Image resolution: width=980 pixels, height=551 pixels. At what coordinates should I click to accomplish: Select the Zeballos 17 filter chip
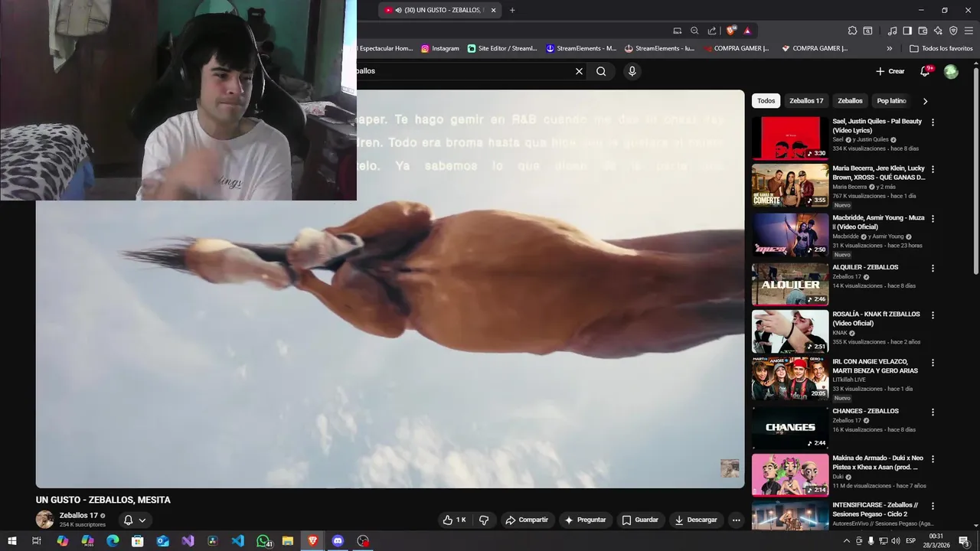point(806,101)
